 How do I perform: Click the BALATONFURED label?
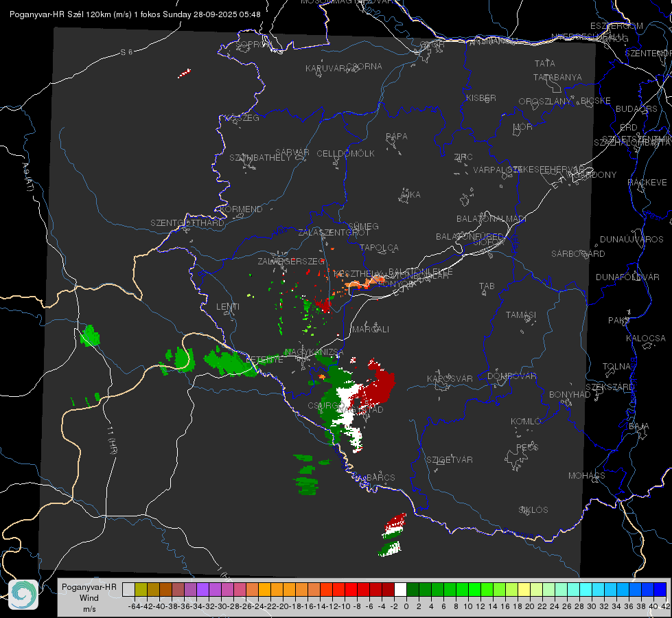[x=470, y=237]
